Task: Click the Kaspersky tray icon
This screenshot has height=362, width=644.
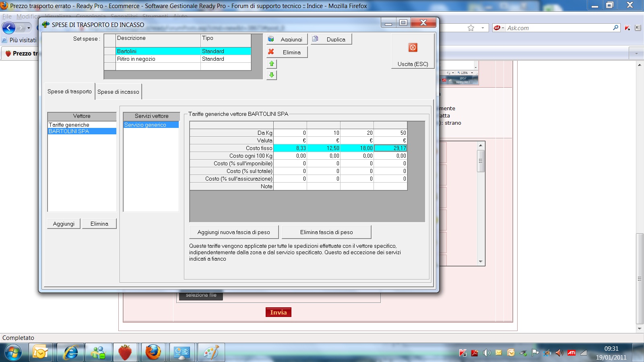Action: (463, 353)
